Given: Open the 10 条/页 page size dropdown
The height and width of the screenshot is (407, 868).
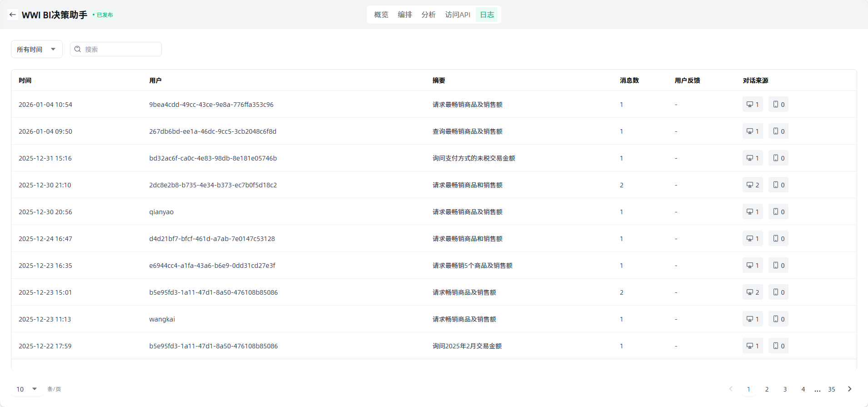Looking at the screenshot, I should tap(27, 389).
